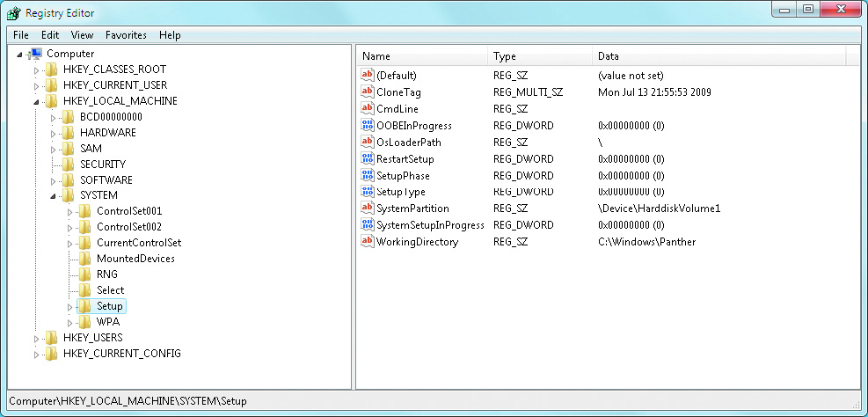
Task: Open the View menu
Action: [x=82, y=35]
